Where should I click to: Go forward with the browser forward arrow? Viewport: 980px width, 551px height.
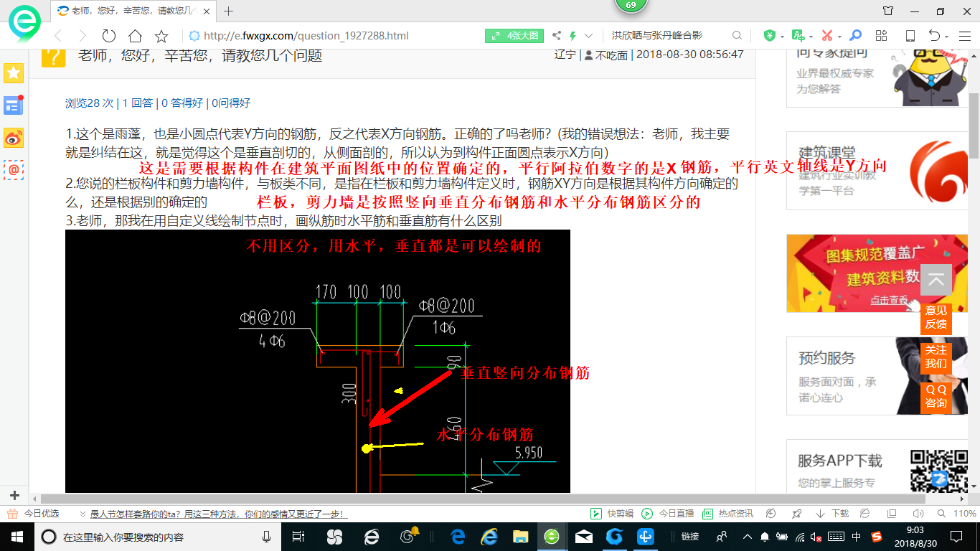pyautogui.click(x=83, y=36)
